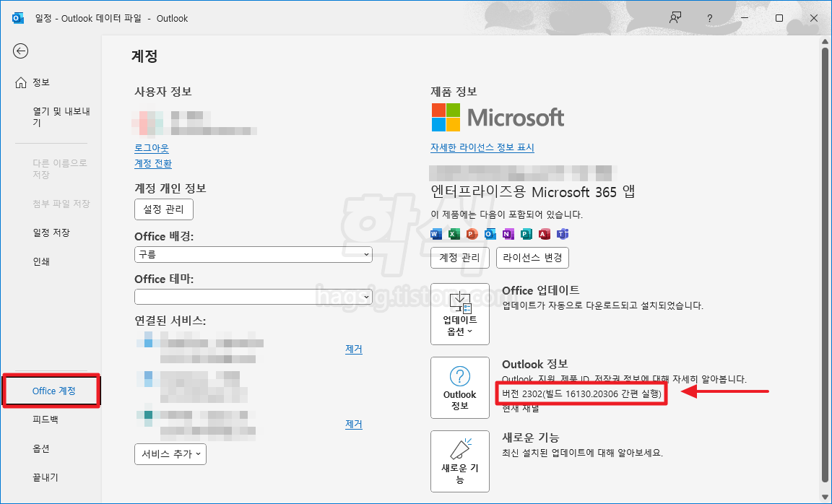Open the 정보 home section
This screenshot has height=504, width=832.
pyautogui.click(x=33, y=82)
